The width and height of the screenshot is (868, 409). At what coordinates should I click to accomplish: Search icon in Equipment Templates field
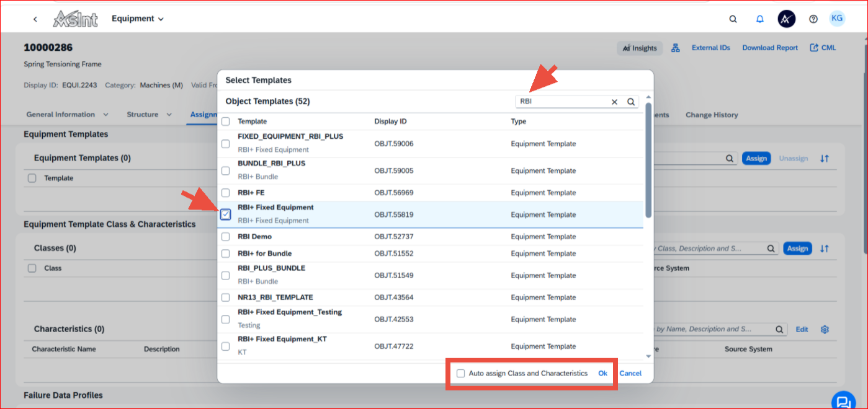[730, 159]
